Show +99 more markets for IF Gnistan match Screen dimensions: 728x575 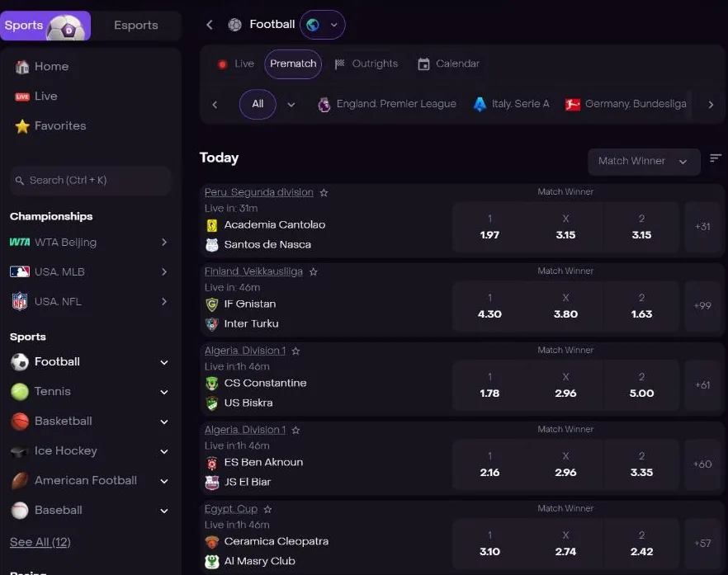[702, 306]
